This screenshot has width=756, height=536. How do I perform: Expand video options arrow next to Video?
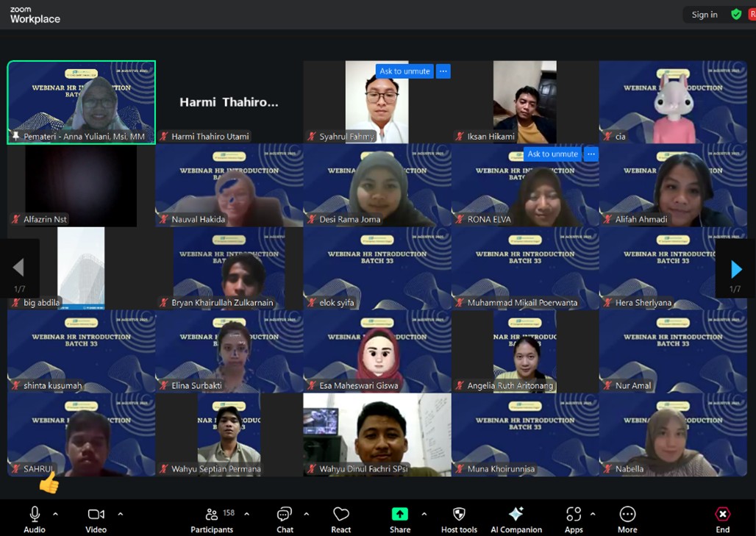121,514
